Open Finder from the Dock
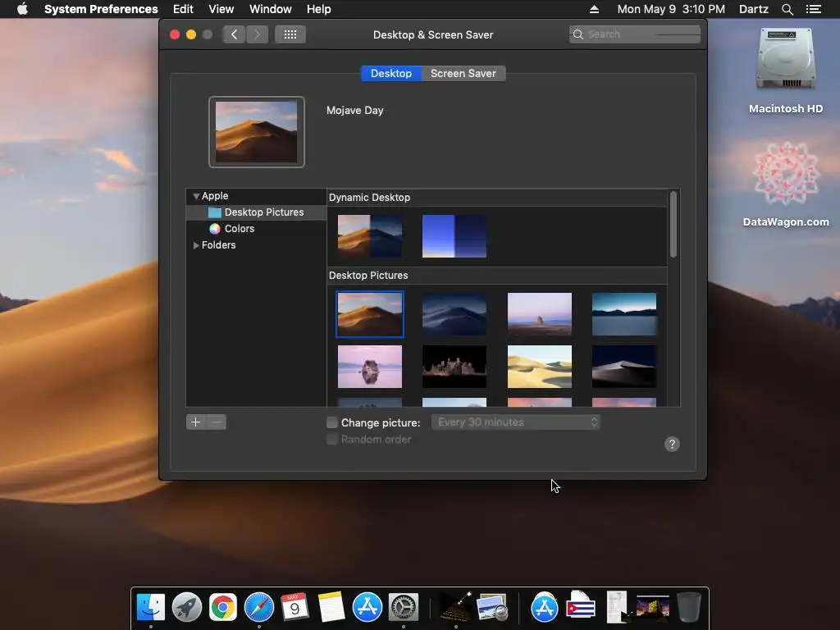This screenshot has height=630, width=840. (151, 607)
